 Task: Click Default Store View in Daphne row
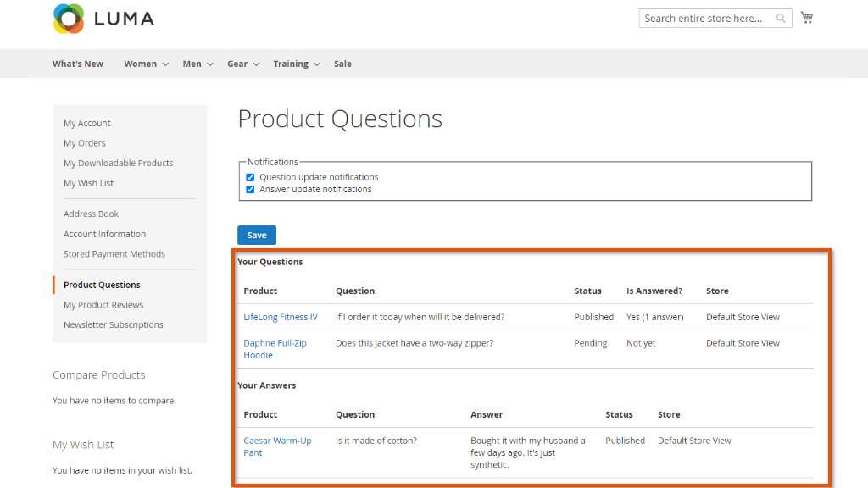pyautogui.click(x=743, y=343)
